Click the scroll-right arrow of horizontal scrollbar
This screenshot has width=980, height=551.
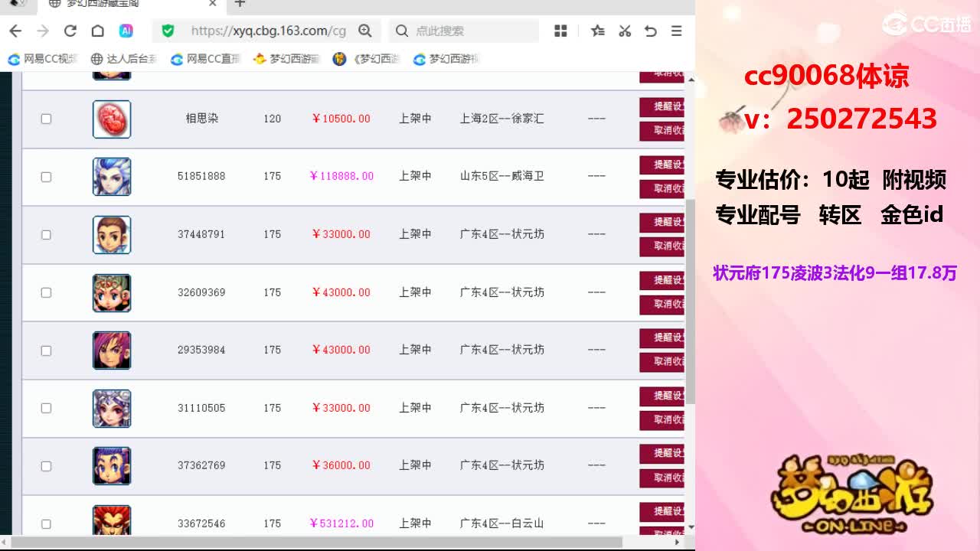[677, 543]
